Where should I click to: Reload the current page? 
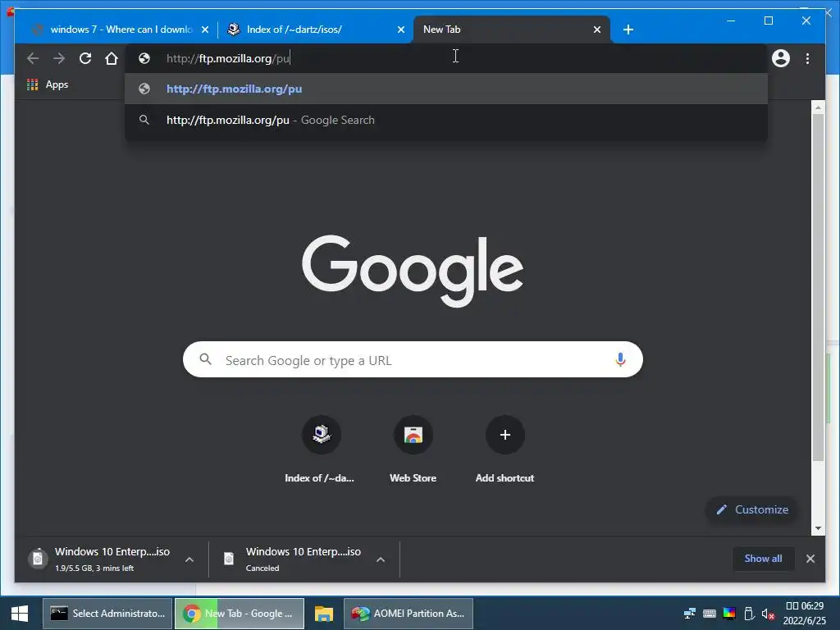point(85,58)
